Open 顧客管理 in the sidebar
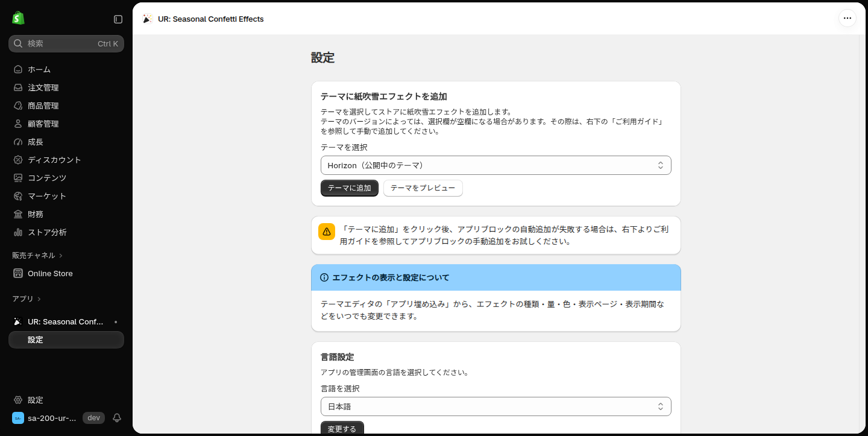Image resolution: width=868 pixels, height=436 pixels. [x=66, y=124]
